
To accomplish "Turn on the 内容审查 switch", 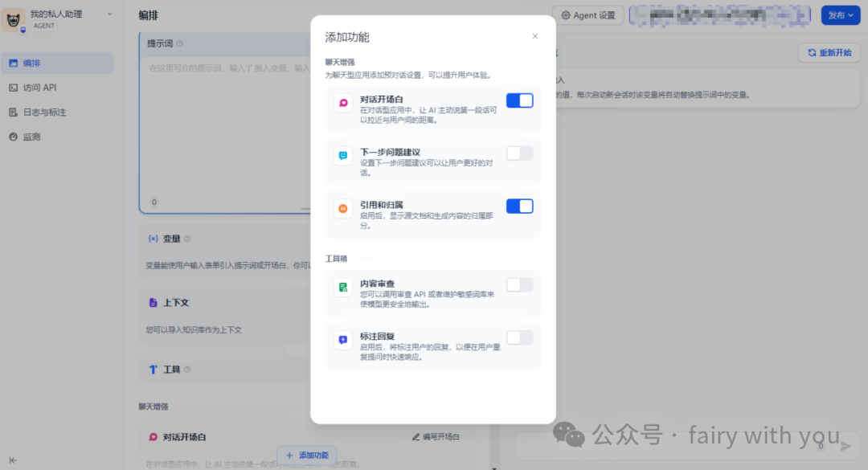I will [x=519, y=284].
